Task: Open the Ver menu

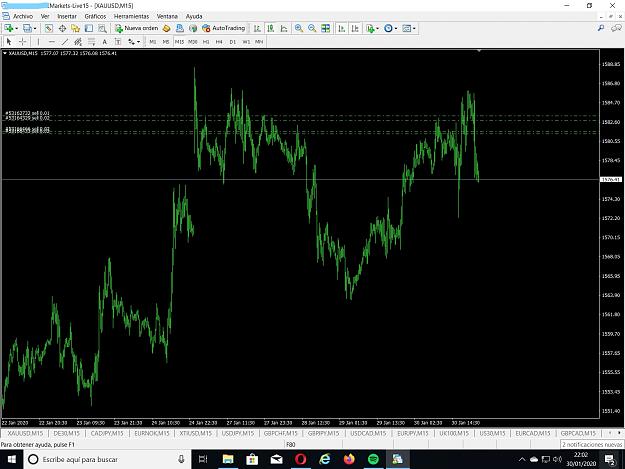Action: tap(45, 16)
